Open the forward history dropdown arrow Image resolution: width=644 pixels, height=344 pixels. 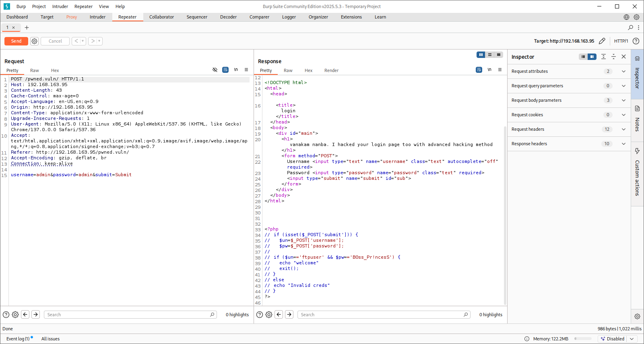click(99, 41)
